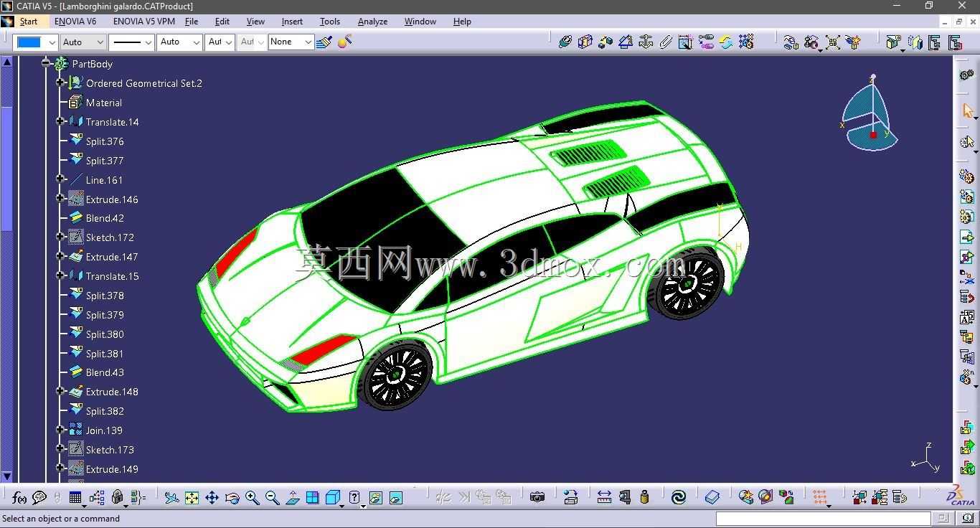Click the Zoom Out magnifier
980x528 pixels.
click(272, 497)
